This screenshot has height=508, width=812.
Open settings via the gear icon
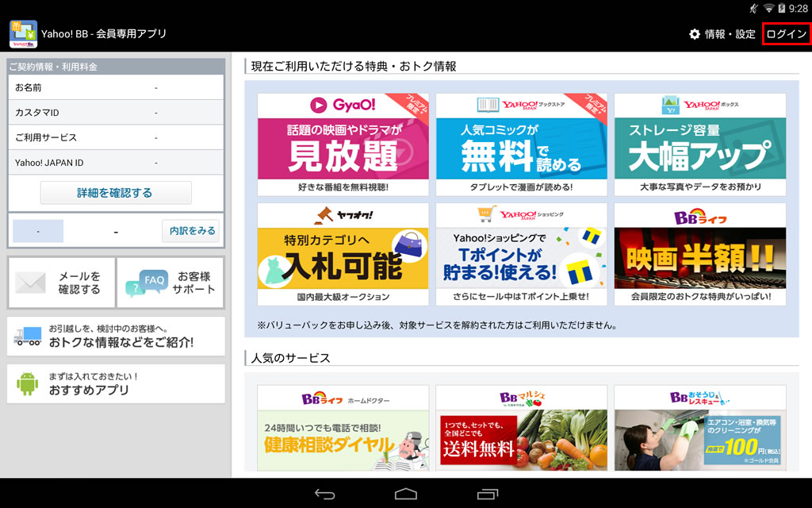coord(695,34)
